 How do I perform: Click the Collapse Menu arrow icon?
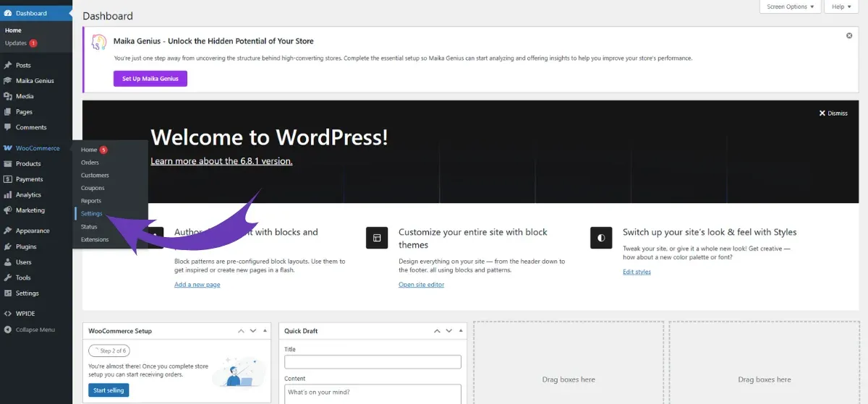click(x=8, y=330)
